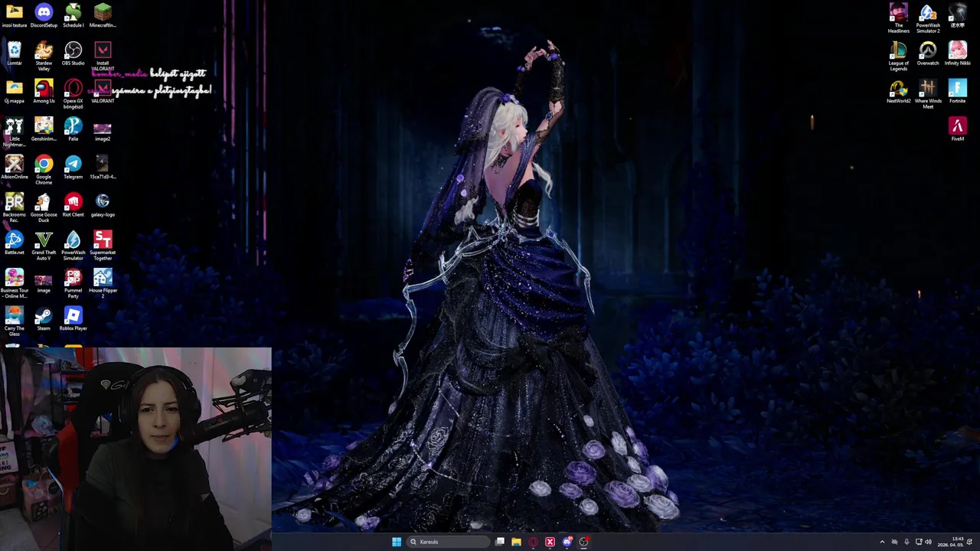Viewport: 980px width, 551px height.
Task: Open the 逆水寒 game shortcut
Action: [957, 15]
